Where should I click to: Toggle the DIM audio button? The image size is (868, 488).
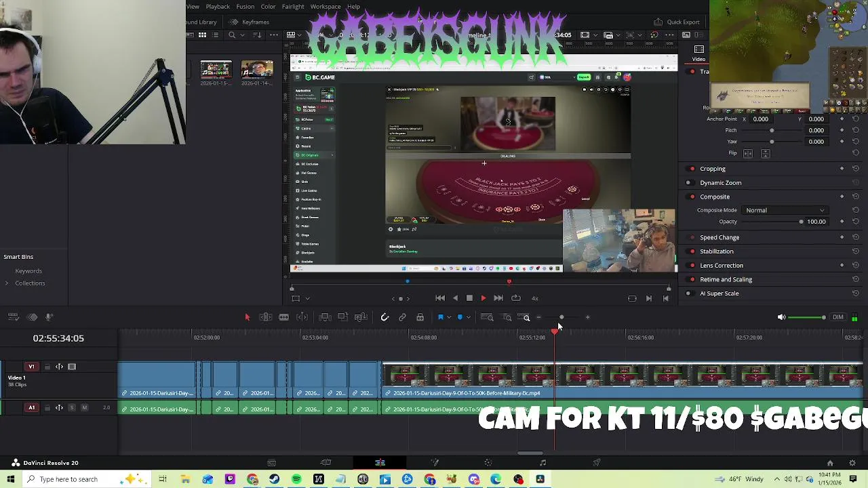(838, 317)
